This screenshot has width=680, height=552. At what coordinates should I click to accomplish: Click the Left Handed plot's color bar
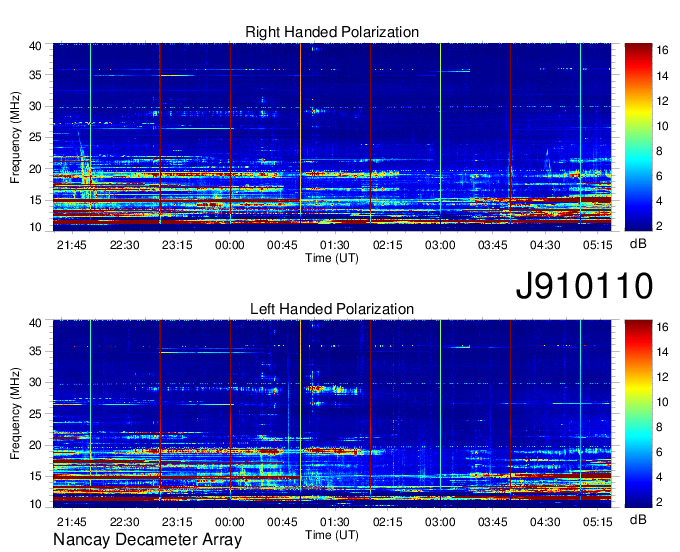638,414
